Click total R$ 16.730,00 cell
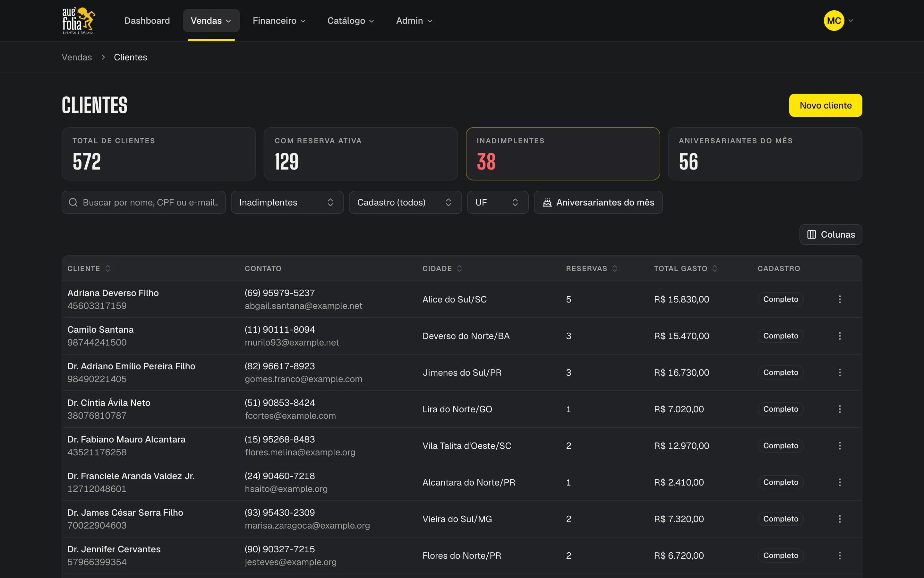 pos(681,372)
